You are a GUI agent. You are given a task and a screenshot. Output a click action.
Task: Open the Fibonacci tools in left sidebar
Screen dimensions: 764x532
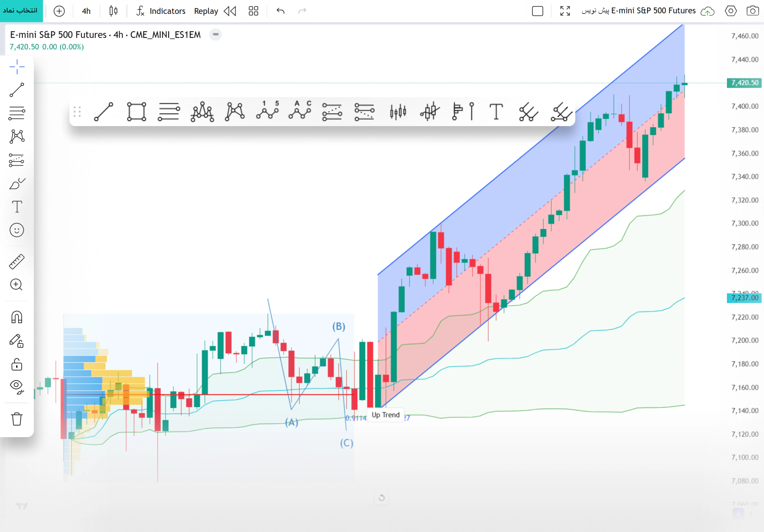17,160
